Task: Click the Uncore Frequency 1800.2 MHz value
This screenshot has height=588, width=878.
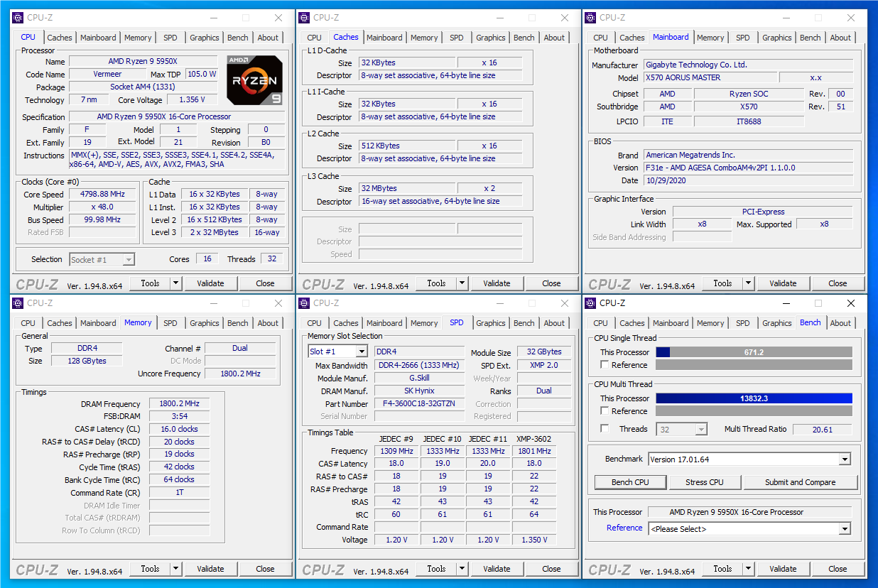Action: point(240,374)
